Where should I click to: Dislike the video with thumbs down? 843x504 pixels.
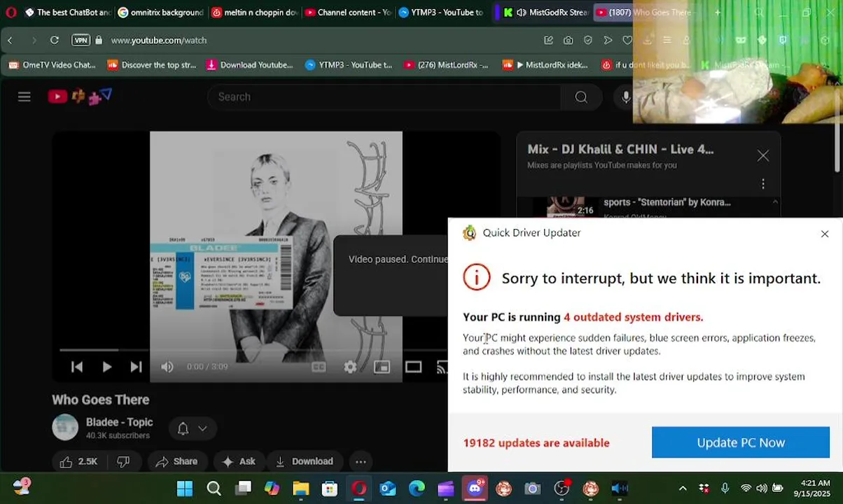(x=123, y=461)
